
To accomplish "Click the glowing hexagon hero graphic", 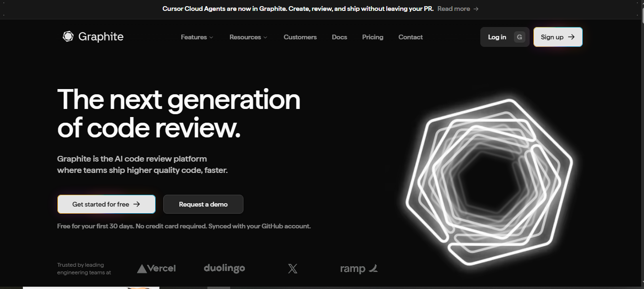I will click(x=489, y=182).
